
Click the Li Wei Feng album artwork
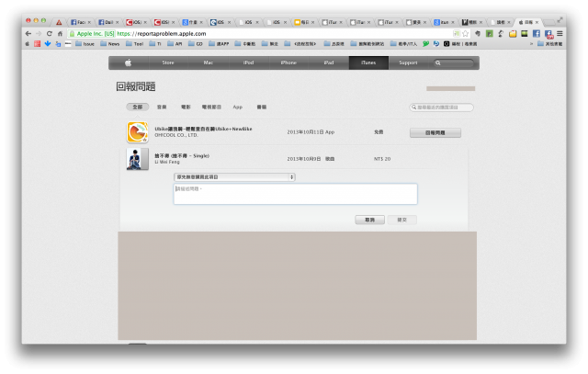[x=137, y=159]
